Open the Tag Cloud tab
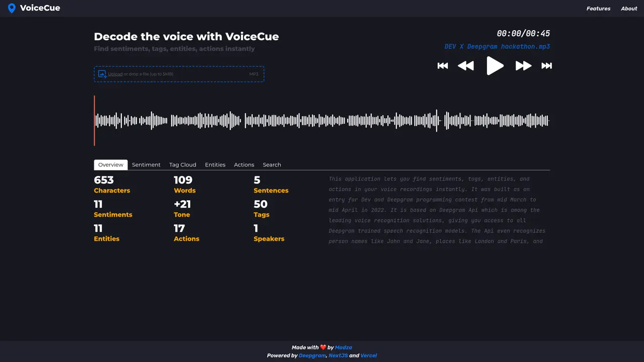The height and width of the screenshot is (362, 644). pyautogui.click(x=183, y=165)
